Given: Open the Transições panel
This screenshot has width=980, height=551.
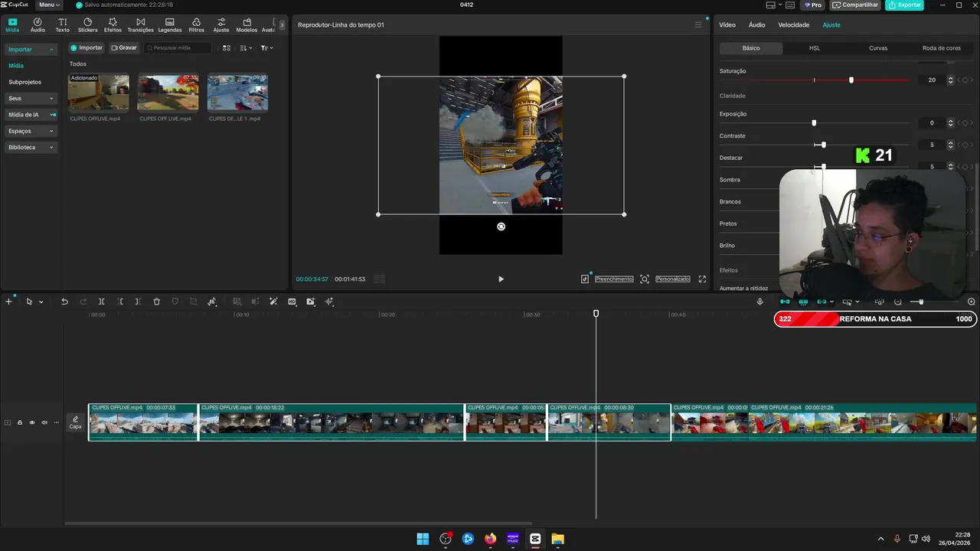Looking at the screenshot, I should (140, 25).
